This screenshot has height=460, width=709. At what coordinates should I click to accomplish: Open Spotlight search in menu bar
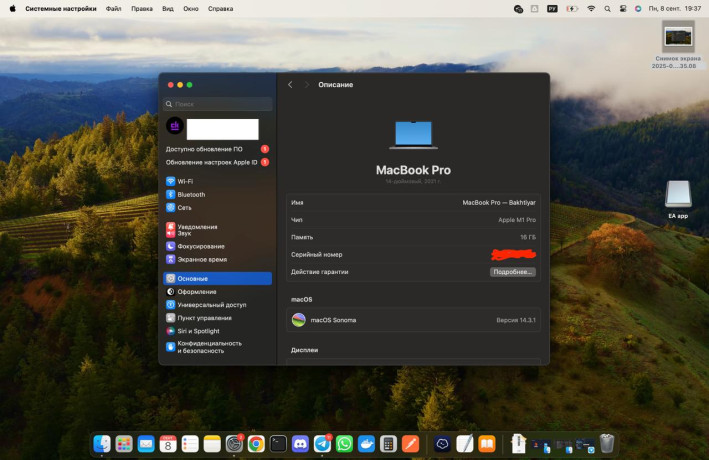[607, 9]
